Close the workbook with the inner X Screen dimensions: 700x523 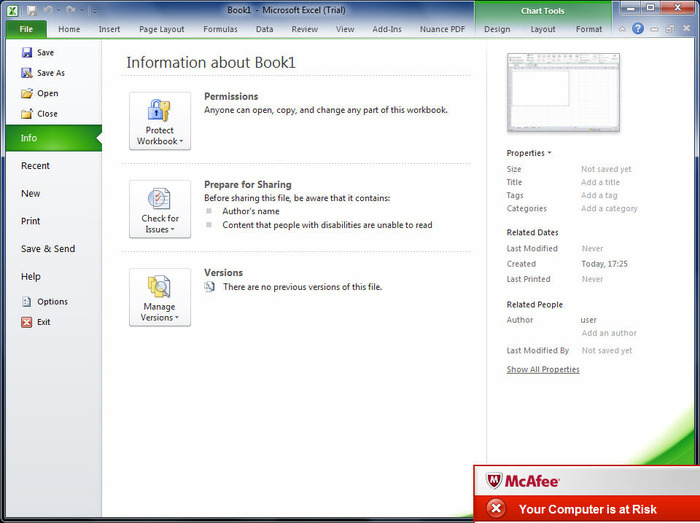(x=687, y=29)
